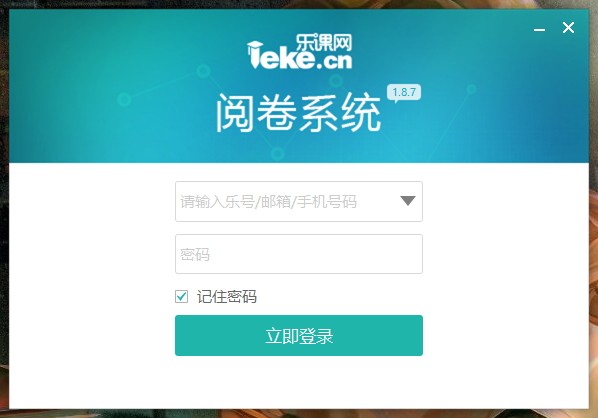Click the 乐课网 text above leke.cn
The width and height of the screenshot is (598, 418).
coord(324,43)
